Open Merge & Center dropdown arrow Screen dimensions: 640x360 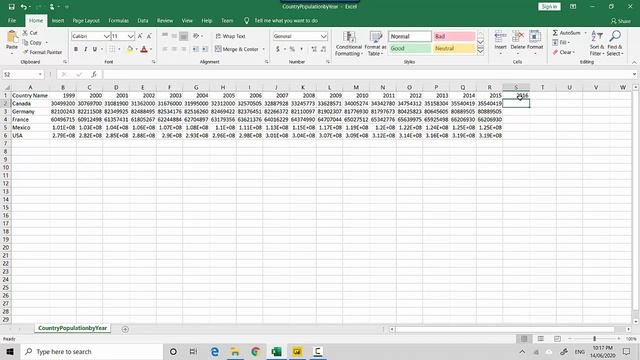click(x=264, y=49)
